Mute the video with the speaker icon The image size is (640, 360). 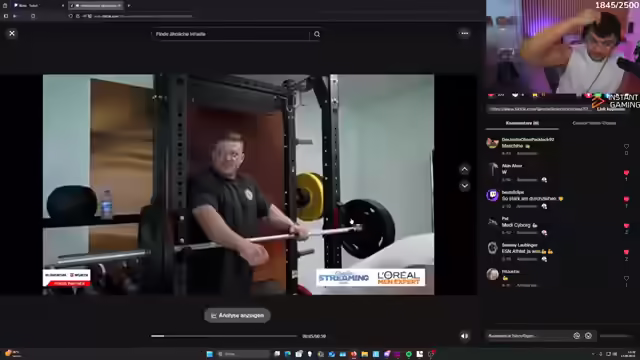[464, 336]
